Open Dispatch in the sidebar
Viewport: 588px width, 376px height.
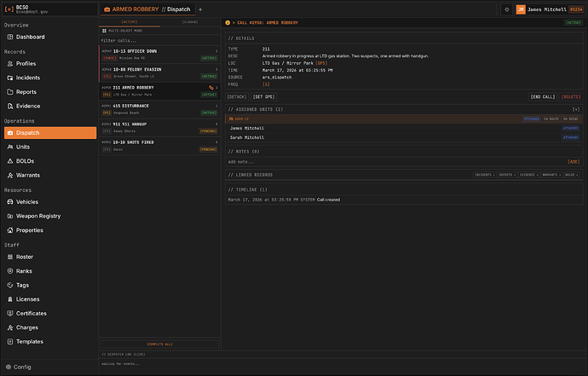(x=50, y=133)
